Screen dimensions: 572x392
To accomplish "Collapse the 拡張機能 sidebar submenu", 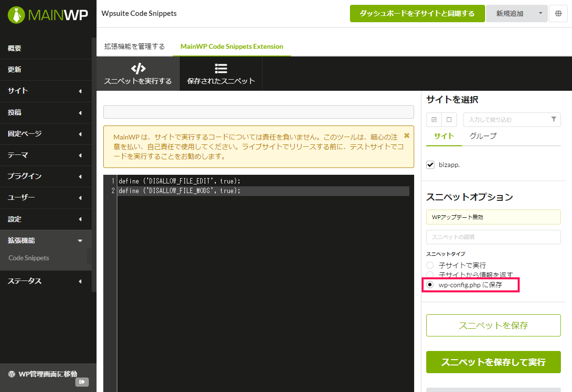I will (80, 240).
